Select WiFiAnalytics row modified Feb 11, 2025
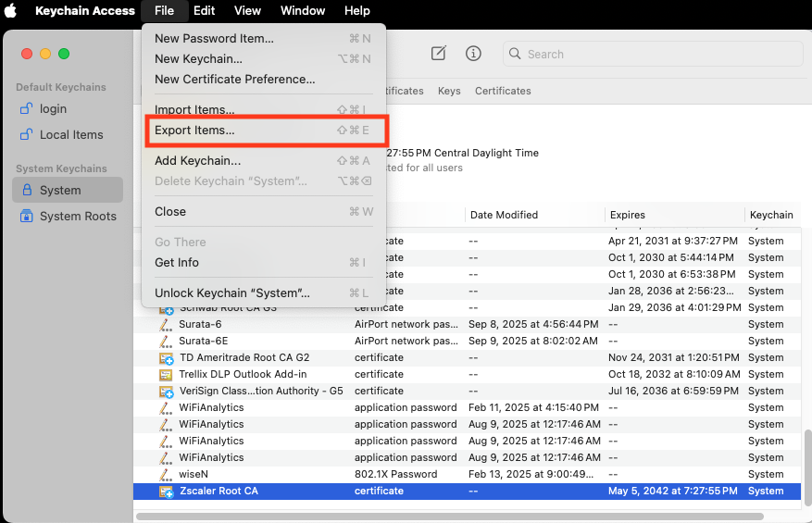This screenshot has height=523, width=812. click(x=467, y=407)
